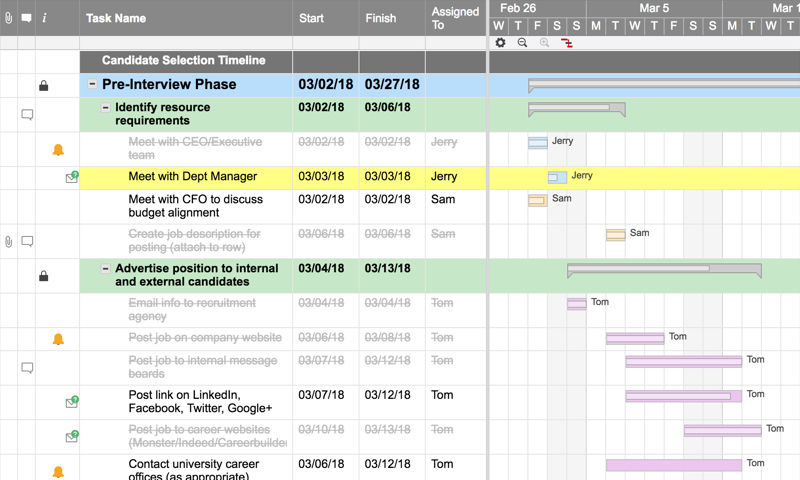Select the Meet with Dept Manager task cell
This screenshot has width=800, height=480.
(192, 177)
